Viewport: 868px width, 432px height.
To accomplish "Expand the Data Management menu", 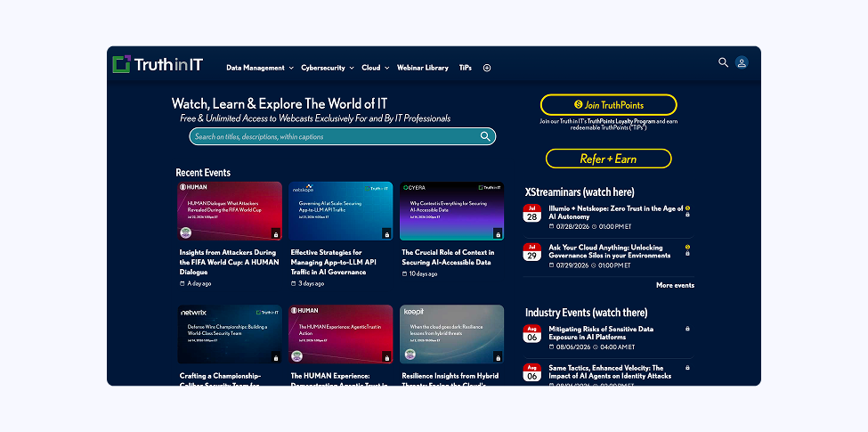I will click(260, 68).
